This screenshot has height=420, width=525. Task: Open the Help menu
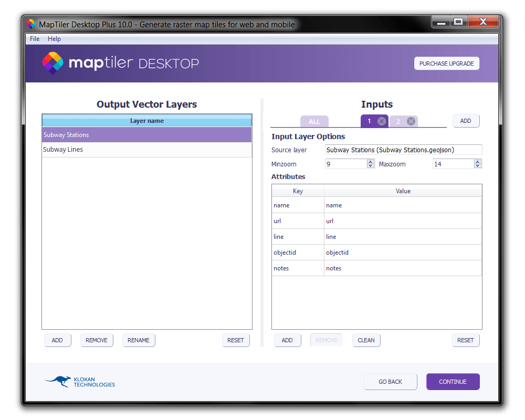pyautogui.click(x=54, y=38)
